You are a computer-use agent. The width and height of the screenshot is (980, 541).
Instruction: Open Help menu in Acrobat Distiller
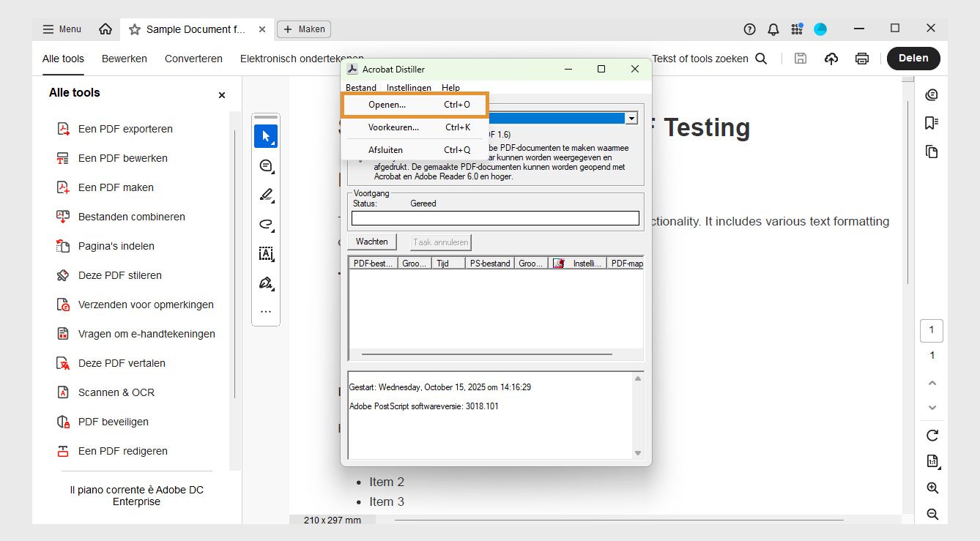click(450, 88)
